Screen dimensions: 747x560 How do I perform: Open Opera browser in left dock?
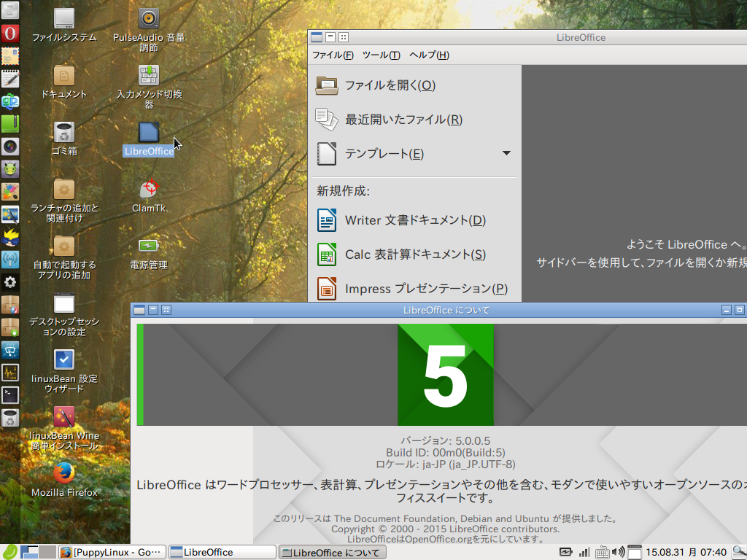10,34
